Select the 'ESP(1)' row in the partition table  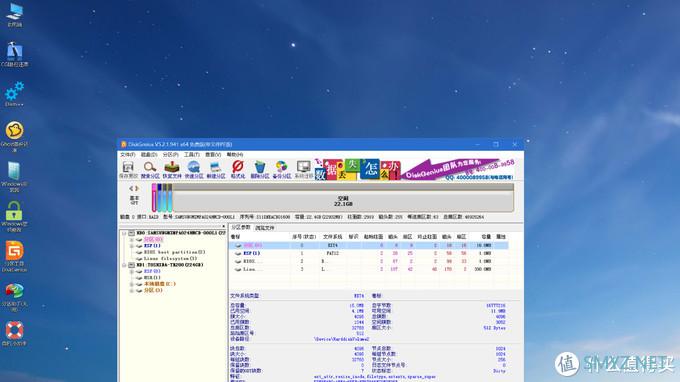pos(369,253)
